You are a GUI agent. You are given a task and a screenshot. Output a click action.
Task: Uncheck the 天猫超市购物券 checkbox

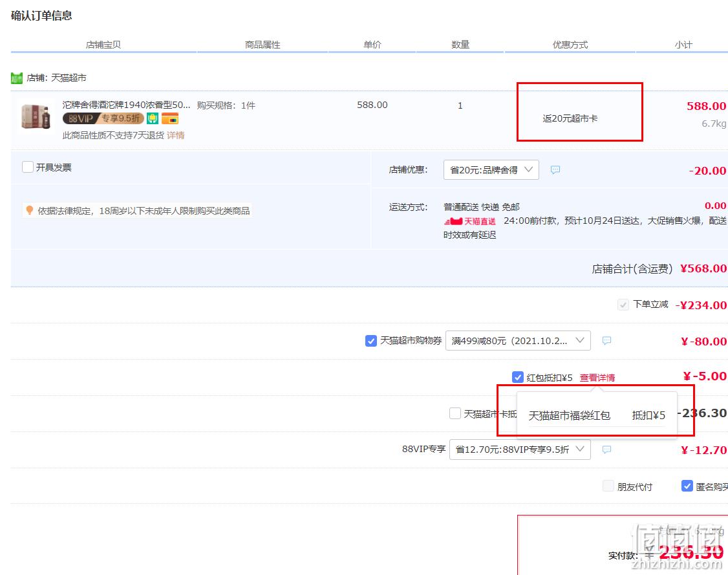click(x=371, y=341)
